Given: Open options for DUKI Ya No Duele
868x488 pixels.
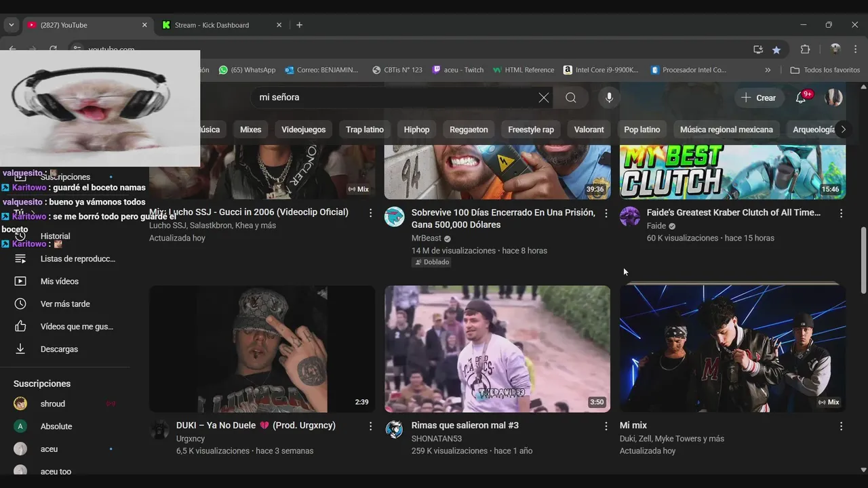Looking at the screenshot, I should tap(370, 426).
